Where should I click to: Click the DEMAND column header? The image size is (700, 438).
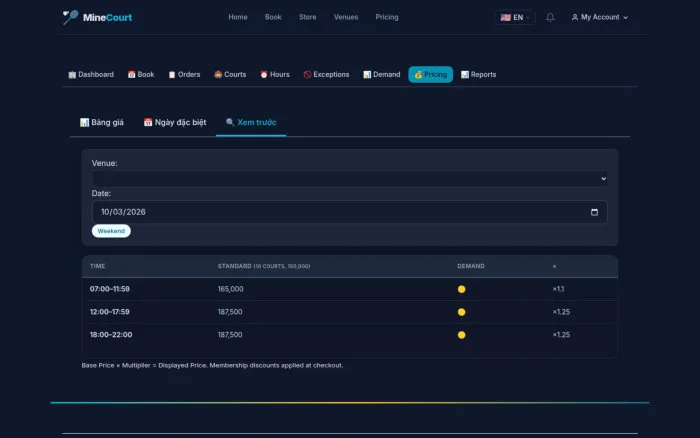click(x=471, y=266)
